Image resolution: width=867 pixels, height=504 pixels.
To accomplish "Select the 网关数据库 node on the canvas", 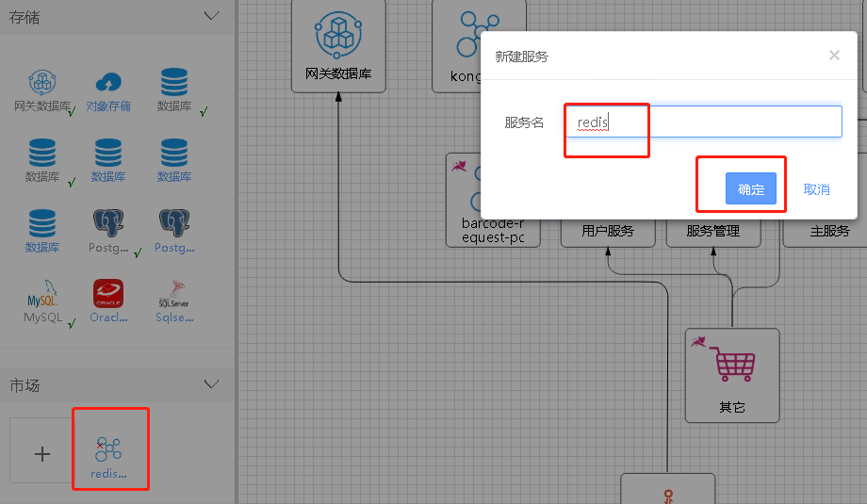I will pos(338,45).
